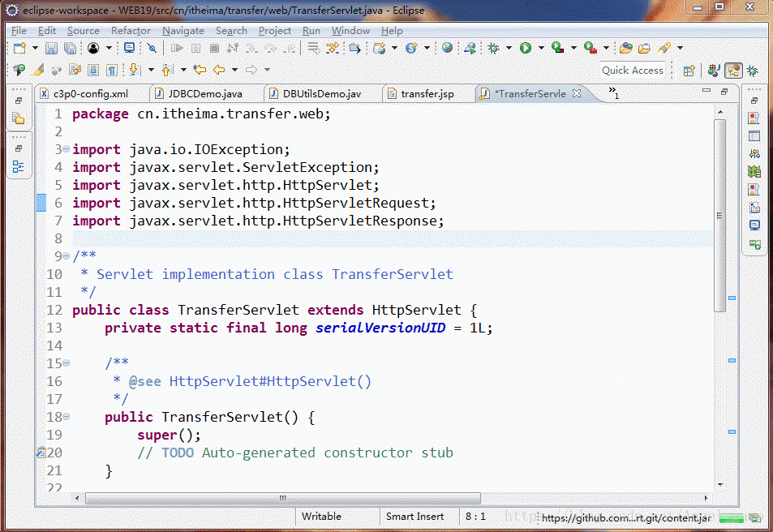Click the Open Perspective icon

pyautogui.click(x=689, y=71)
